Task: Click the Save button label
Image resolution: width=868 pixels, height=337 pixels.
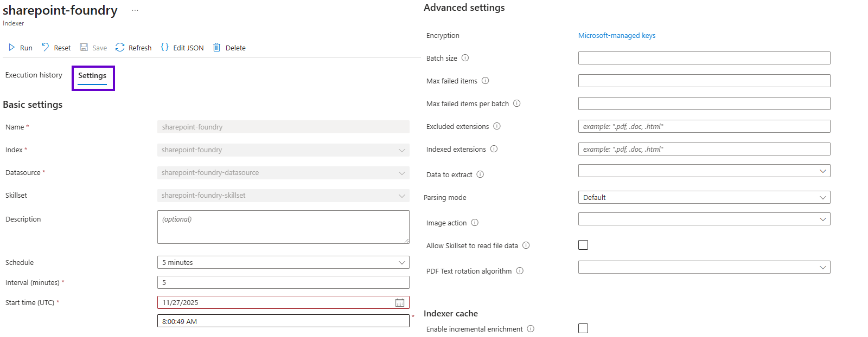Action: [99, 48]
